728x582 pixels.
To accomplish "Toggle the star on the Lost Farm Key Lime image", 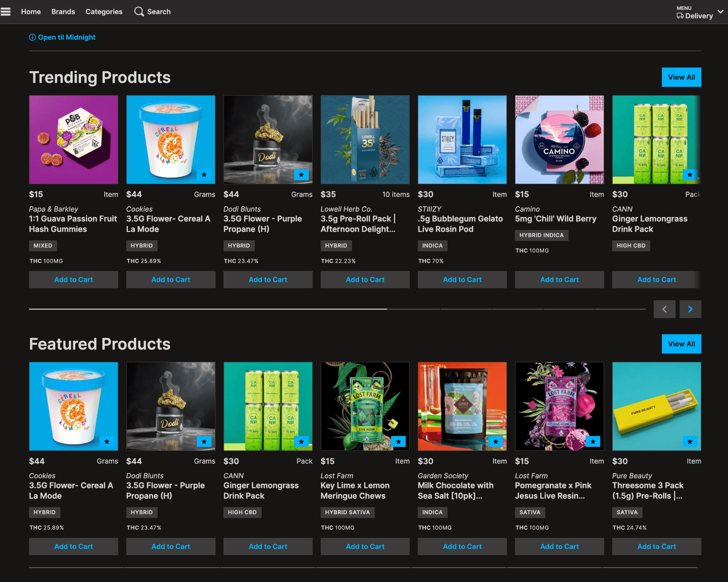I will [399, 442].
